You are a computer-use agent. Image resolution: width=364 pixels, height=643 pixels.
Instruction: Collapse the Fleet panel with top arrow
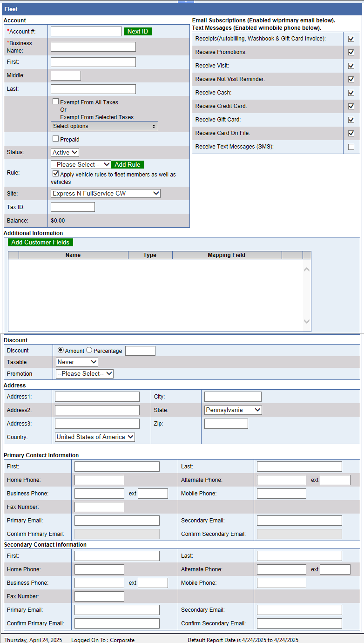click(x=186, y=2)
